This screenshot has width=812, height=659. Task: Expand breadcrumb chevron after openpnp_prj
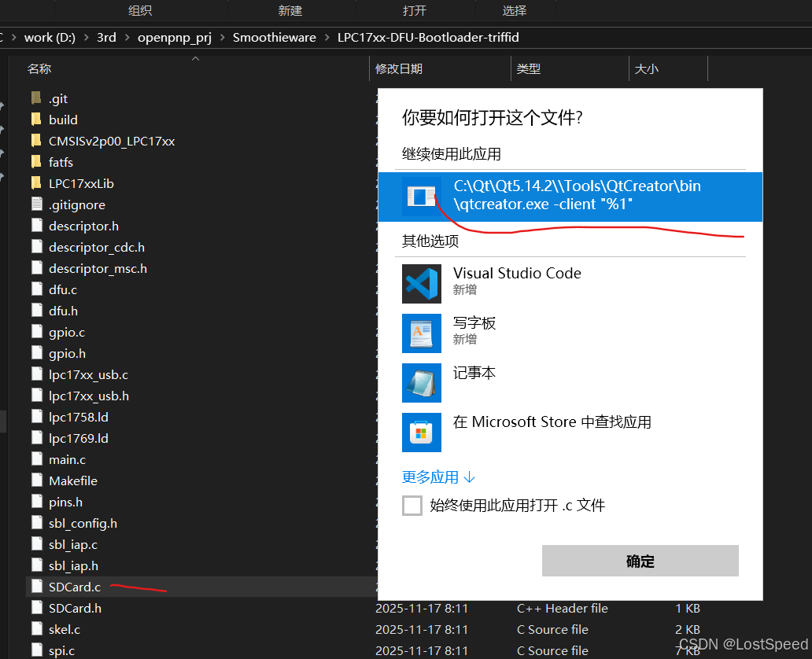click(222, 38)
